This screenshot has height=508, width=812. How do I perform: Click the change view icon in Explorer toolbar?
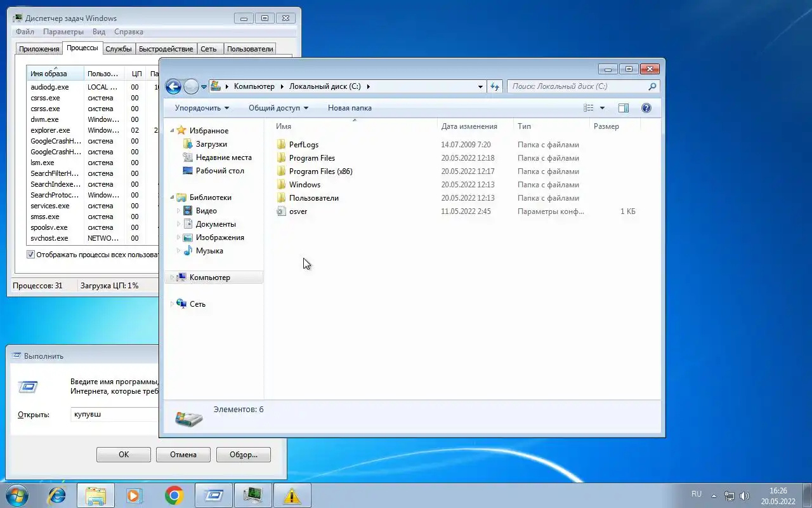pos(589,108)
